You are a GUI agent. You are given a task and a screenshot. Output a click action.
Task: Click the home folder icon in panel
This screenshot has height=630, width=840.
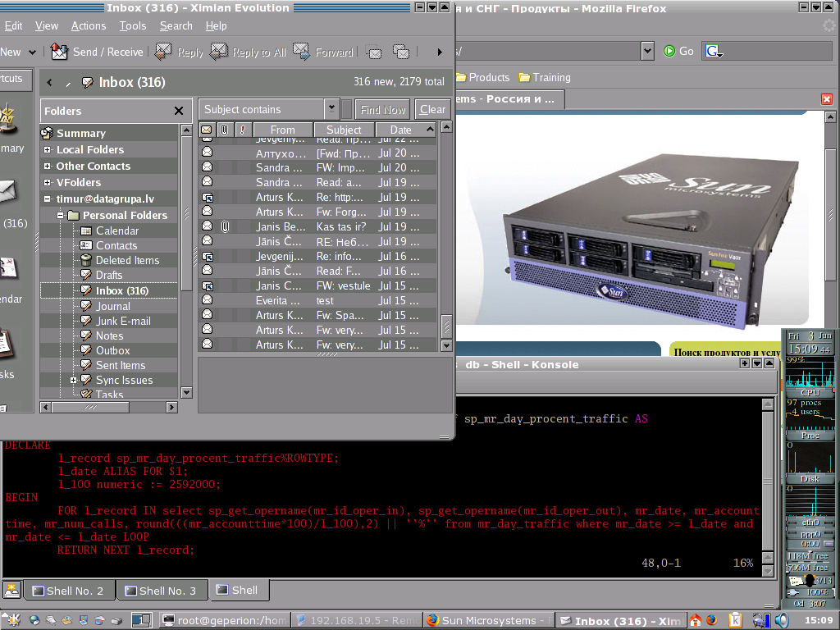[696, 620]
